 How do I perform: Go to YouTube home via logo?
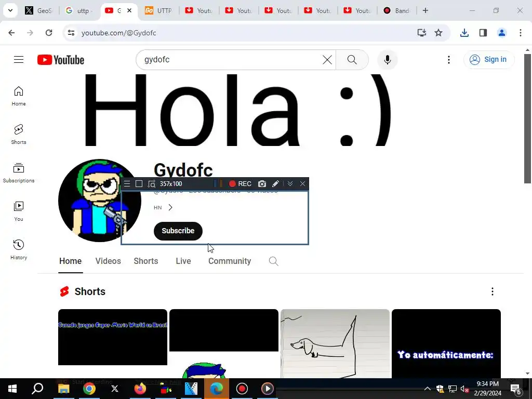tap(61, 60)
